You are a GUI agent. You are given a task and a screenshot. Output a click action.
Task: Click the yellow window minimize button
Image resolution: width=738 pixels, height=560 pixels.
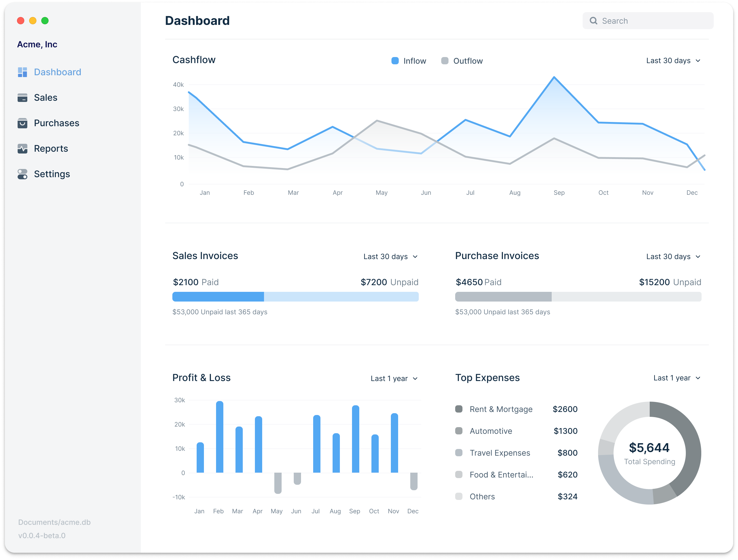pyautogui.click(x=33, y=21)
